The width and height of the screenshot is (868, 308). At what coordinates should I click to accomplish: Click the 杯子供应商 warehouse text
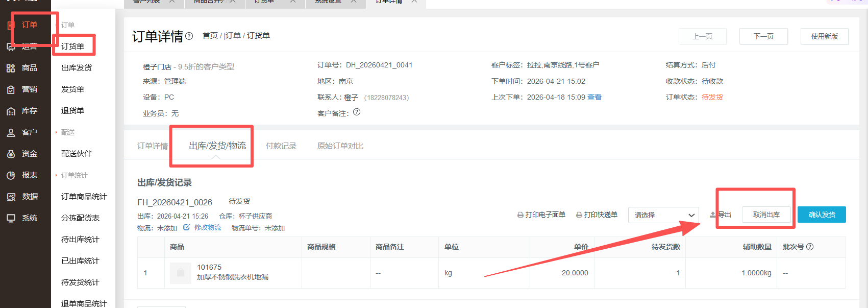point(255,216)
